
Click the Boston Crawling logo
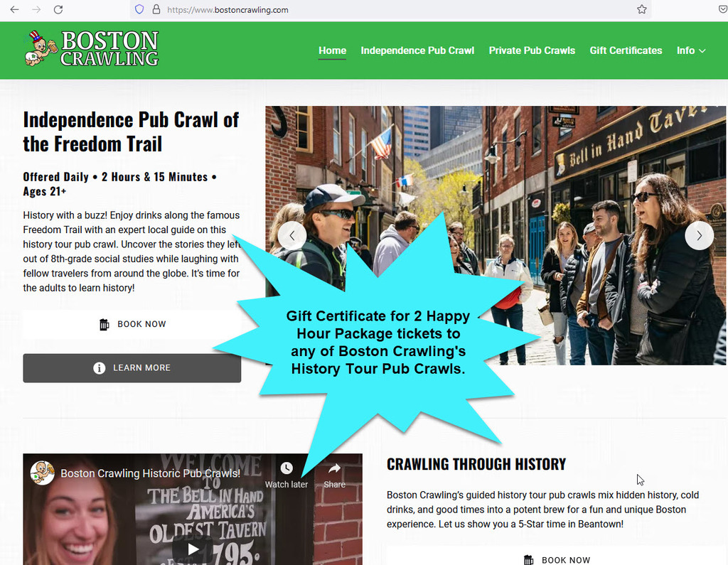click(x=92, y=48)
